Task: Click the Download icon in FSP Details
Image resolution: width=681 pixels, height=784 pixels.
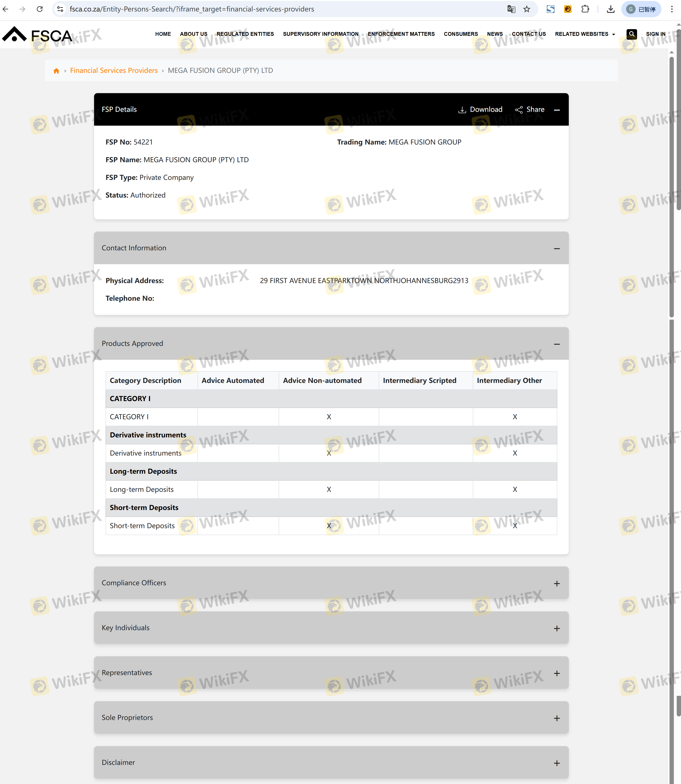Action: 462,110
